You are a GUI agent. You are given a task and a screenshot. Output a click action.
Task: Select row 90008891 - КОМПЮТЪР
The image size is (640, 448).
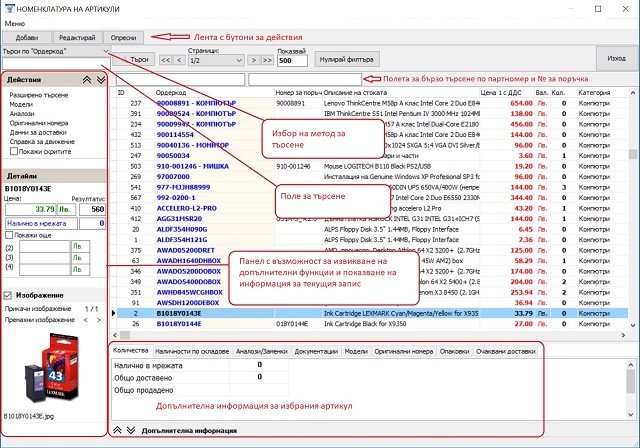point(372,103)
